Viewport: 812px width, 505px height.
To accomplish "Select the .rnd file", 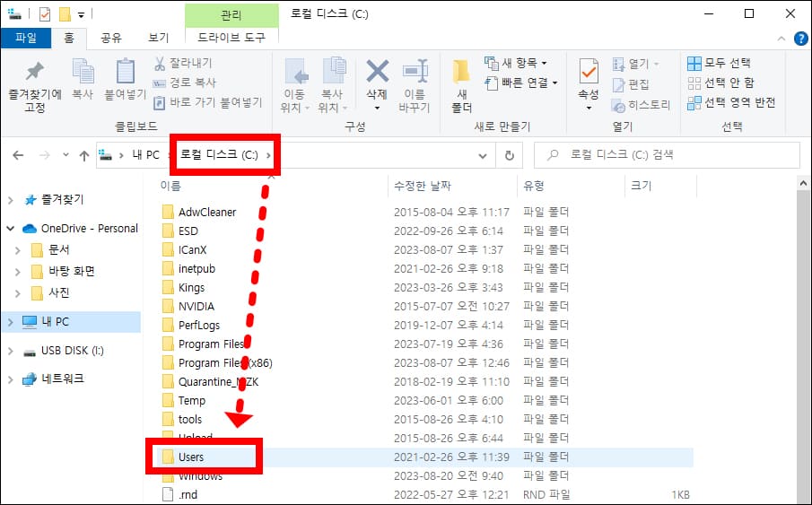I will pos(188,494).
